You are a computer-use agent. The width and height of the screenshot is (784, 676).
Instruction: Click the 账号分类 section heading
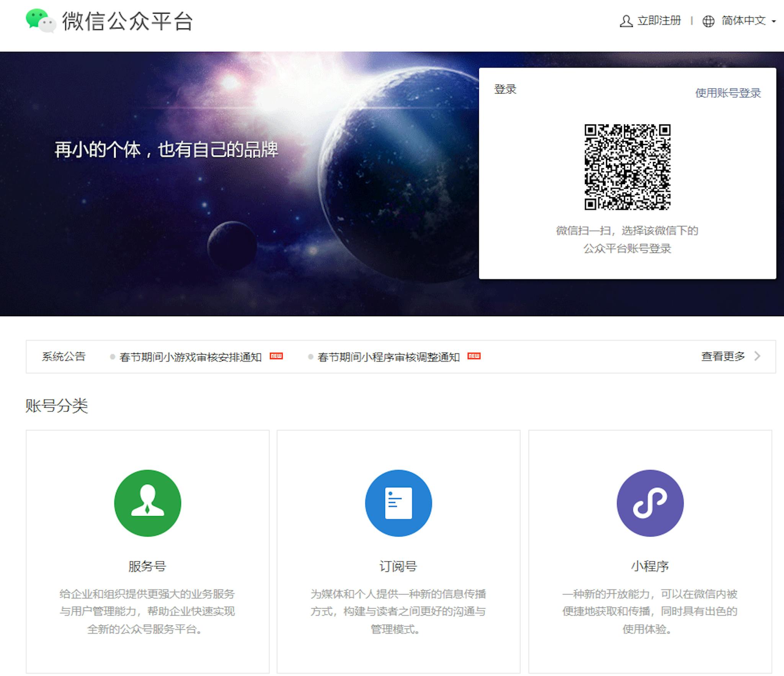[x=57, y=406]
